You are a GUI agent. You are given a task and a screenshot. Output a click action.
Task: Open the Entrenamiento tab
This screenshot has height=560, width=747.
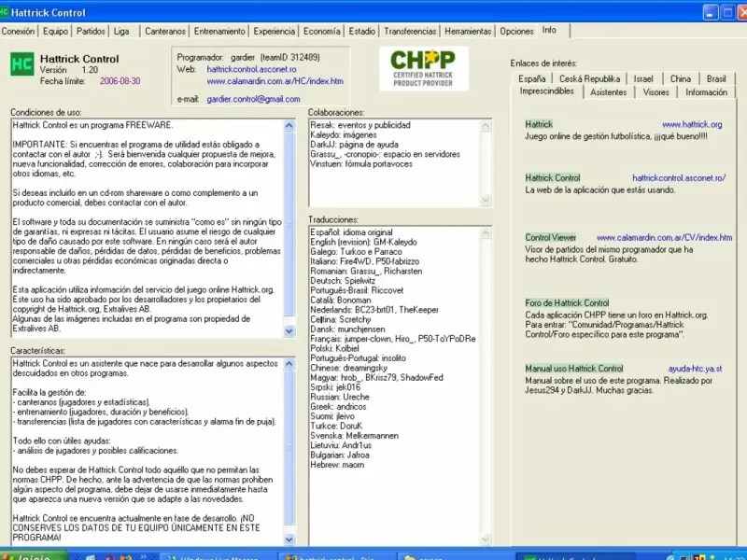coord(219,32)
